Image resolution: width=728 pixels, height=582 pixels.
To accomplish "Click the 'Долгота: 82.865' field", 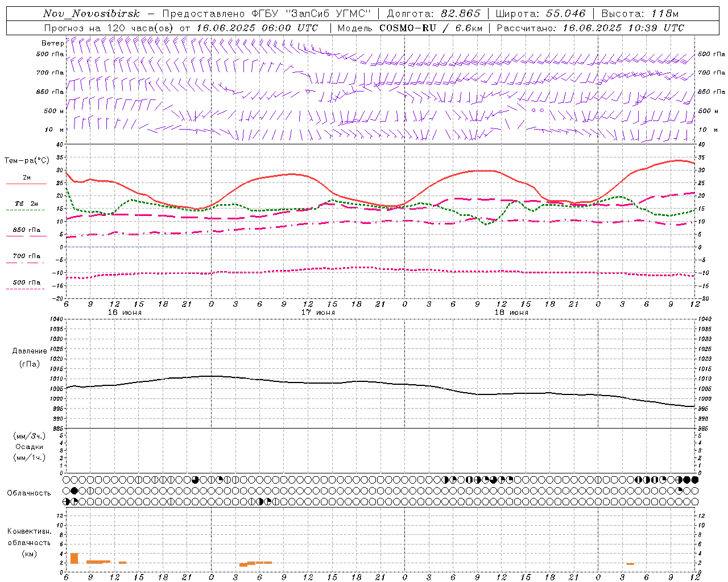I will (433, 14).
